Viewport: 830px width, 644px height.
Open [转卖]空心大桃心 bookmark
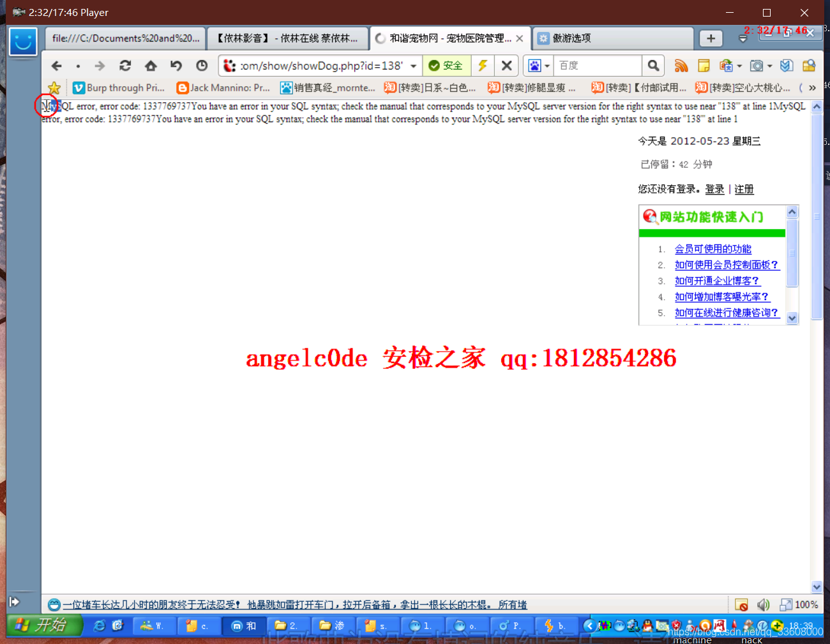click(x=743, y=87)
